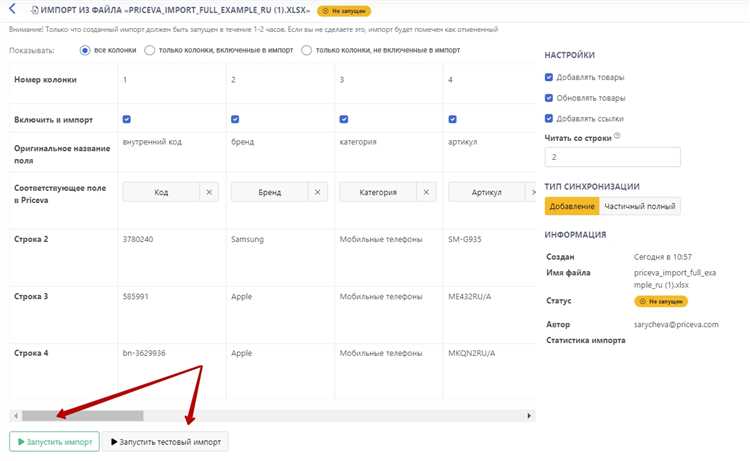Remove the Категория mapping using X icon
Viewport: 750px width, 461px height.
click(x=427, y=192)
